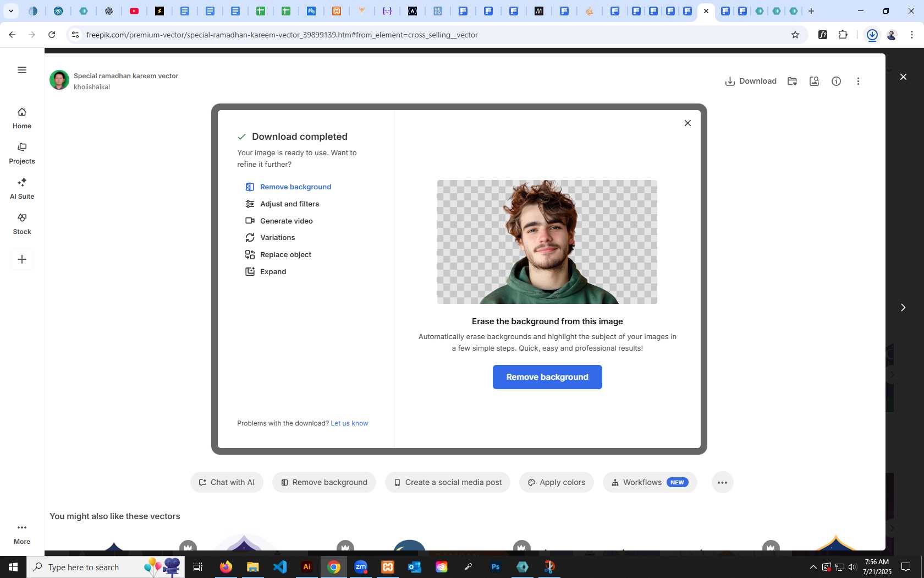Viewport: 924px width, 578px height.
Task: Click the blue Remove background button
Action: [x=547, y=377]
